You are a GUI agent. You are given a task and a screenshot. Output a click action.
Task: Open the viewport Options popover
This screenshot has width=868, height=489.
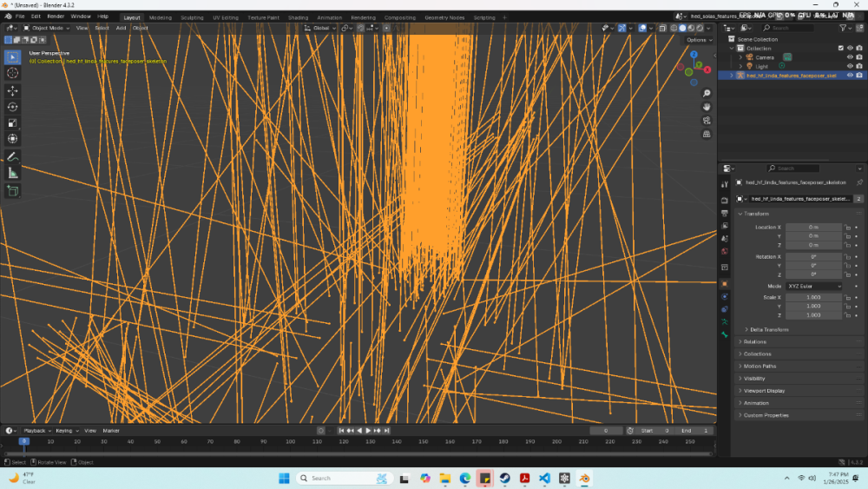point(698,40)
